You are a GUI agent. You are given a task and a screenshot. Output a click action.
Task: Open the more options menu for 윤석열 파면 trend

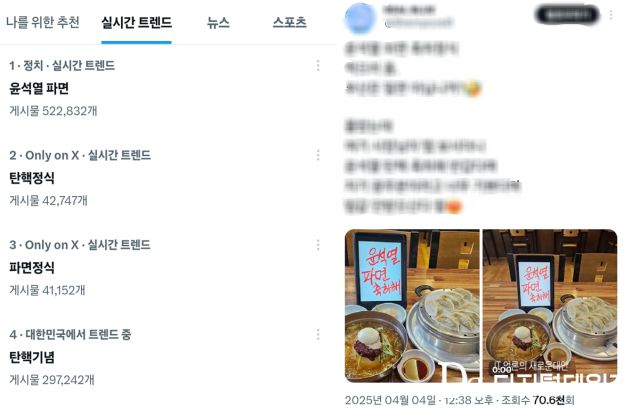pyautogui.click(x=318, y=66)
